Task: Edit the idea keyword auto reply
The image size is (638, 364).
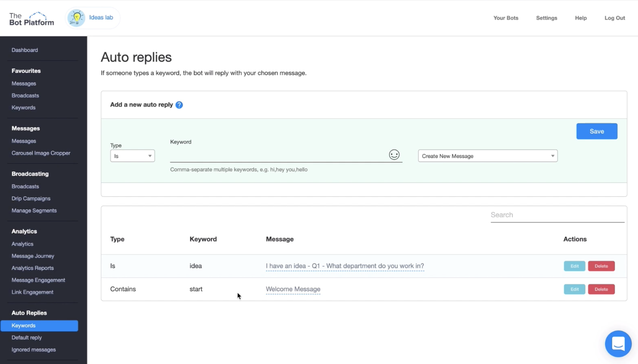Action: point(574,266)
